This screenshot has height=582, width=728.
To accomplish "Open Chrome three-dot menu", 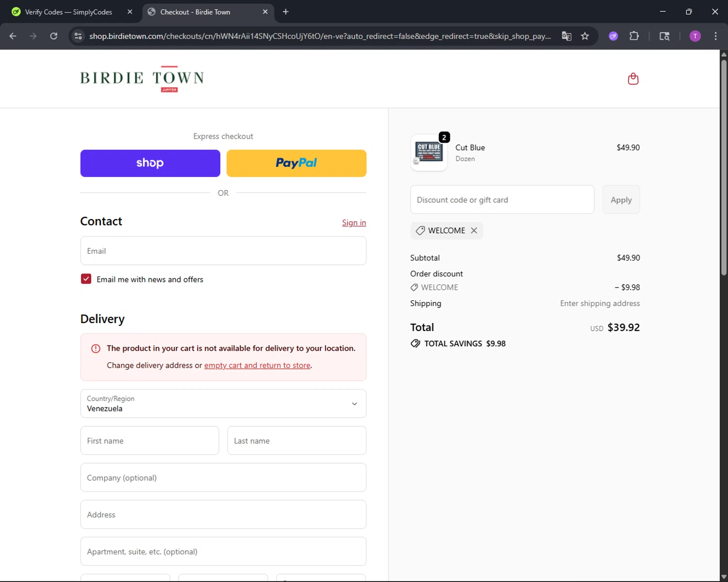I will pyautogui.click(x=715, y=36).
